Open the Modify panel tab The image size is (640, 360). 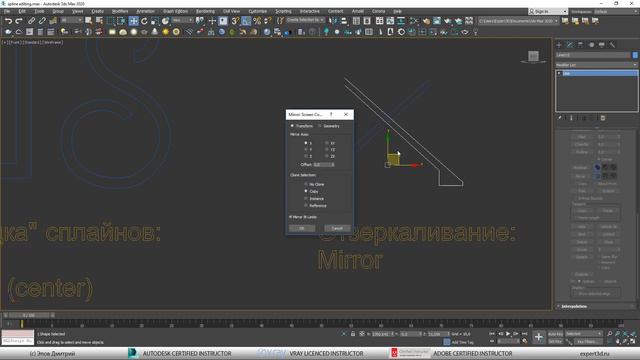[570, 45]
